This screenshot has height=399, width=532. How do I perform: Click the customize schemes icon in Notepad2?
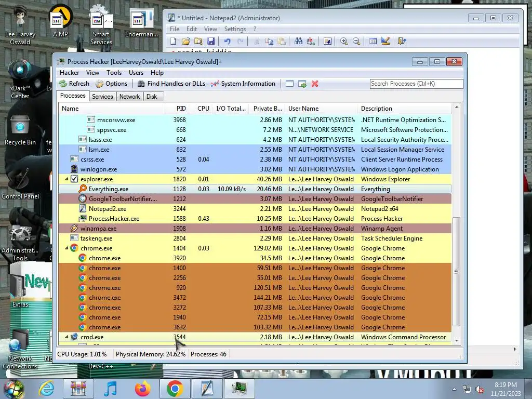coord(385,42)
